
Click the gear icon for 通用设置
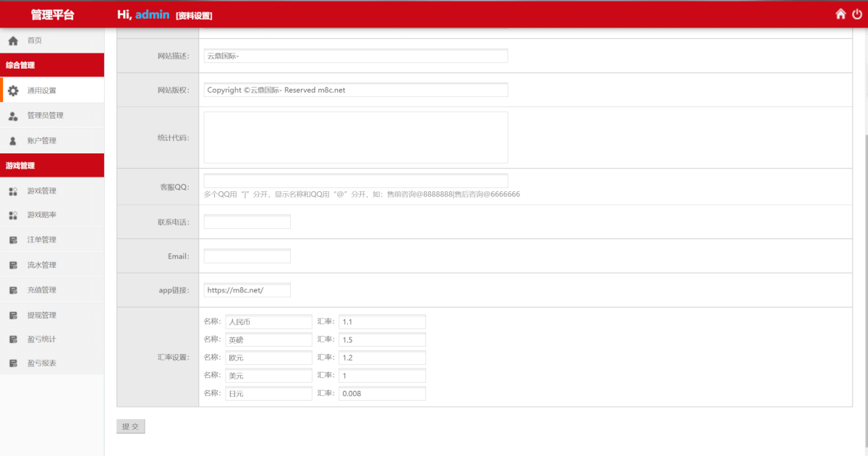(x=13, y=90)
